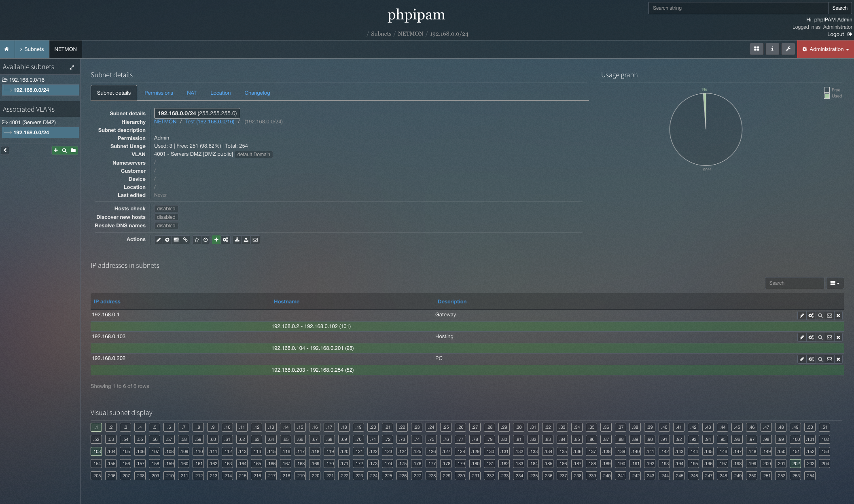Click the sidebar green folder icon

pyautogui.click(x=73, y=150)
